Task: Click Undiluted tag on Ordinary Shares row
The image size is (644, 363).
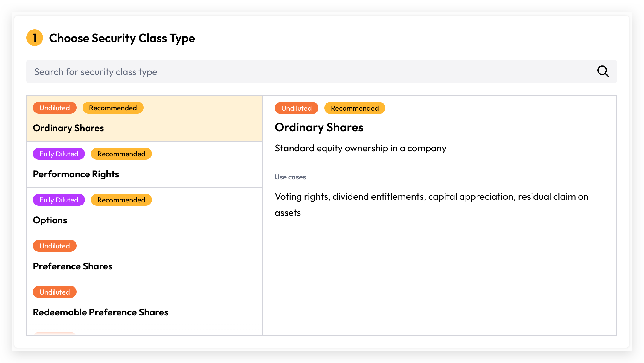Action: [55, 108]
